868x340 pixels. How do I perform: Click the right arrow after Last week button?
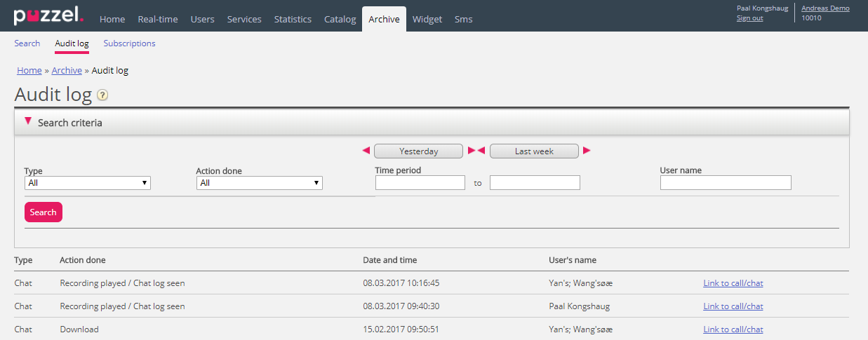point(587,151)
